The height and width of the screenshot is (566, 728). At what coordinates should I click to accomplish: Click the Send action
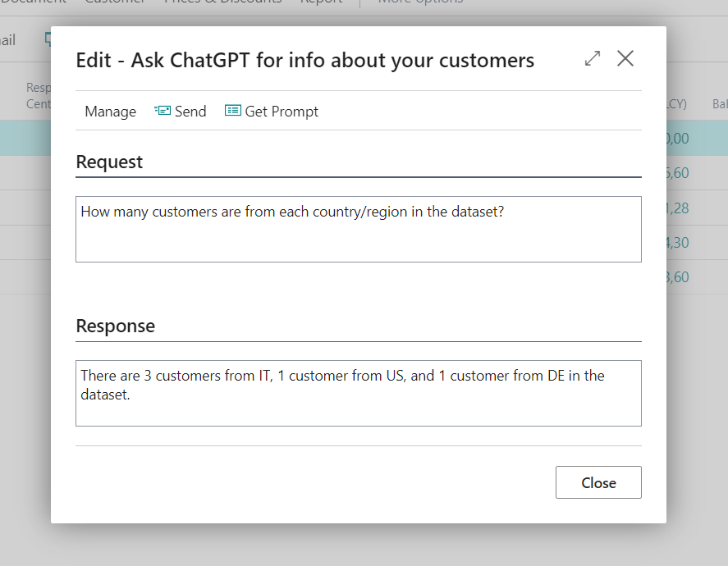(180, 112)
